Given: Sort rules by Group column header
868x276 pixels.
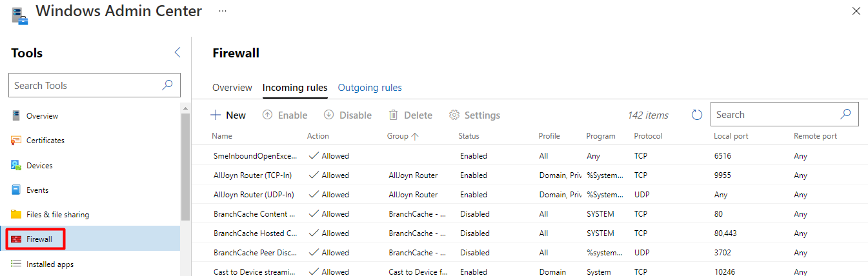Looking at the screenshot, I should pos(398,136).
